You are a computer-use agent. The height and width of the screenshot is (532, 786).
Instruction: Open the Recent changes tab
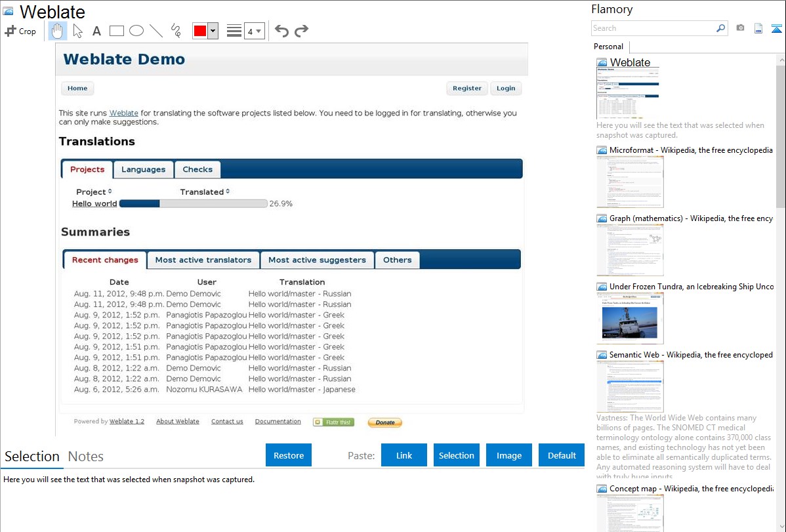(105, 260)
